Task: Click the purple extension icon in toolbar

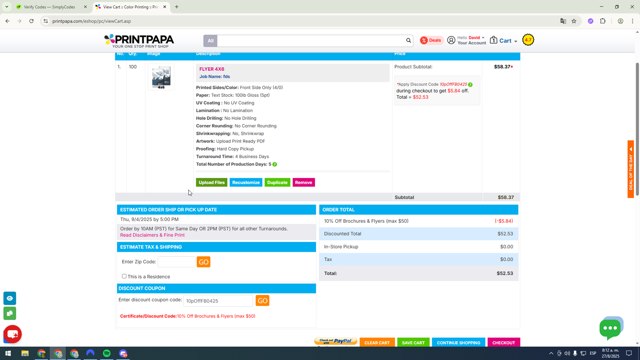Action: 591,21
